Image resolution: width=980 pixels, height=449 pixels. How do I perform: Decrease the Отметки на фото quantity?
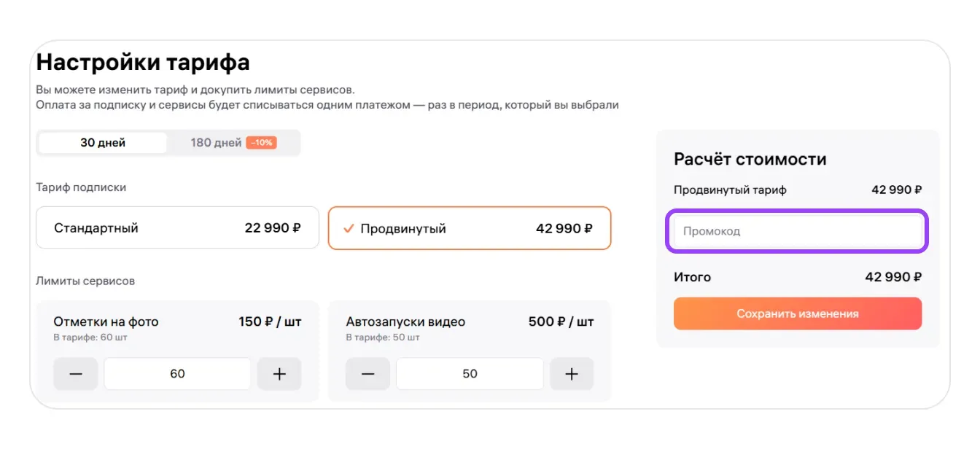[76, 374]
